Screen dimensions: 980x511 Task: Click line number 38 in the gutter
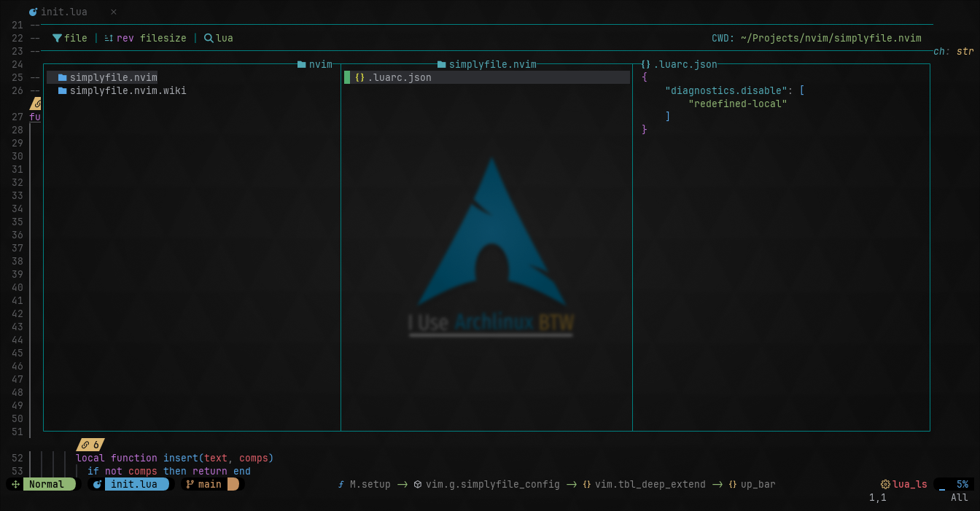pyautogui.click(x=17, y=261)
